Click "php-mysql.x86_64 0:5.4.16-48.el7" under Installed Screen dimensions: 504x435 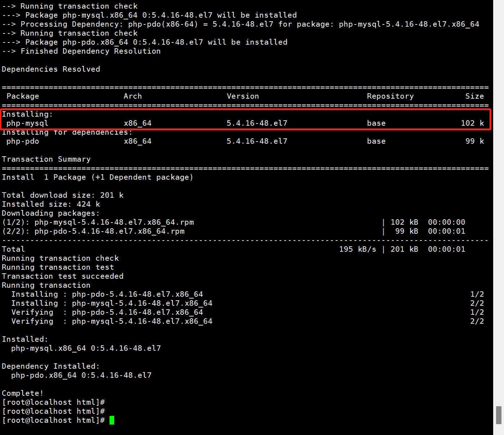(x=86, y=348)
